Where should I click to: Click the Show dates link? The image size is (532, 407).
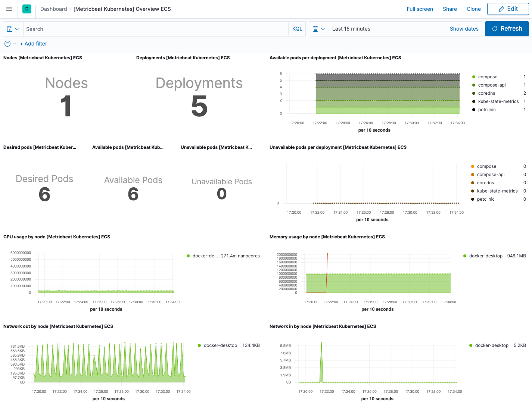(x=464, y=28)
